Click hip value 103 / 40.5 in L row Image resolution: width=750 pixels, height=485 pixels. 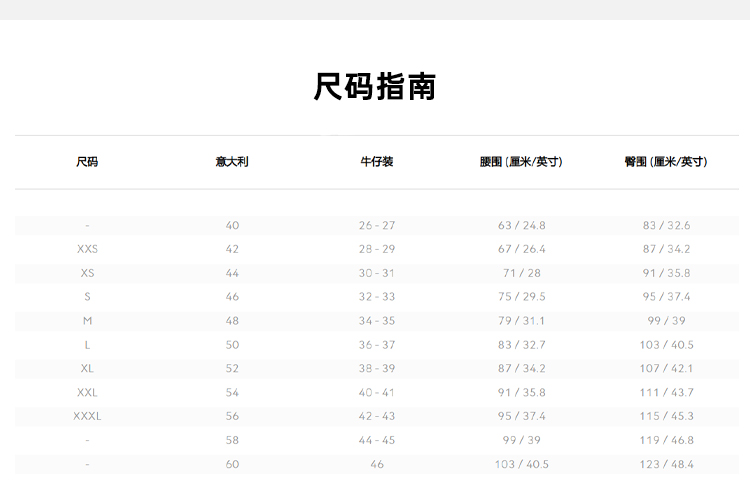666,345
